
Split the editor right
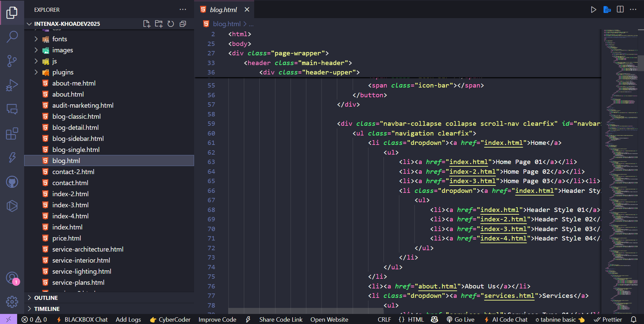[620, 9]
